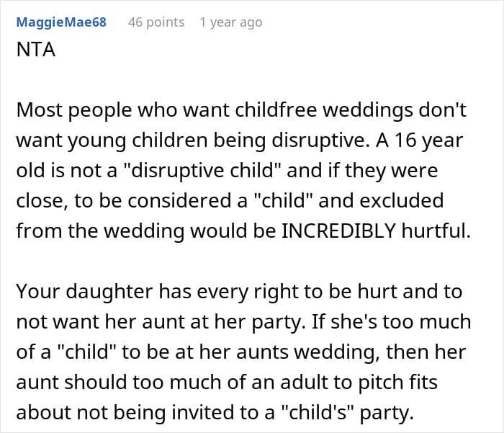Click the paragraph starting "Your daughter has"
504x433 pixels.
(x=243, y=352)
